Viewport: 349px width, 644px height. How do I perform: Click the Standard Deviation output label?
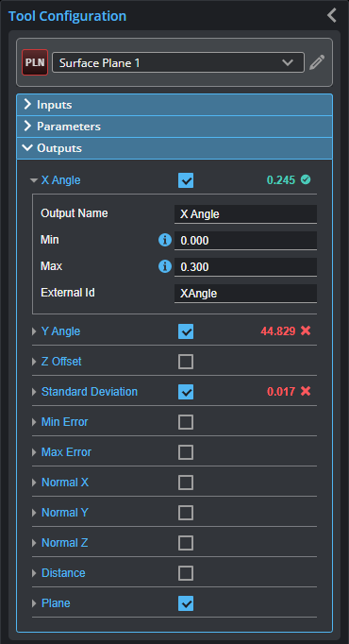90,392
